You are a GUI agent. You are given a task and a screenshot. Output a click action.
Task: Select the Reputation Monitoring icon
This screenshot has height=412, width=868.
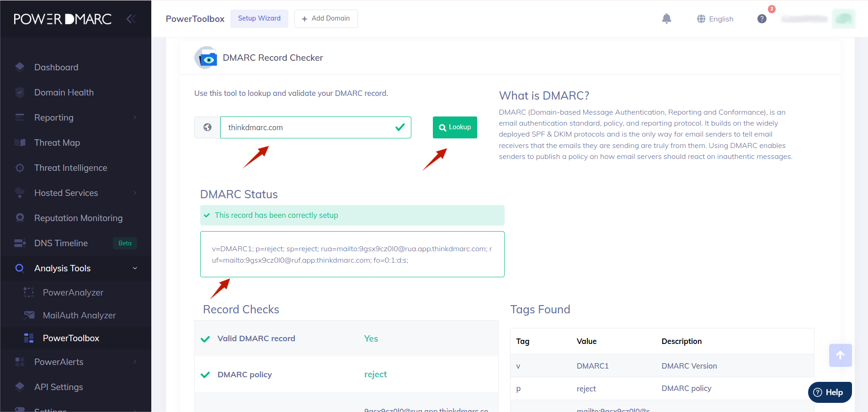[20, 218]
